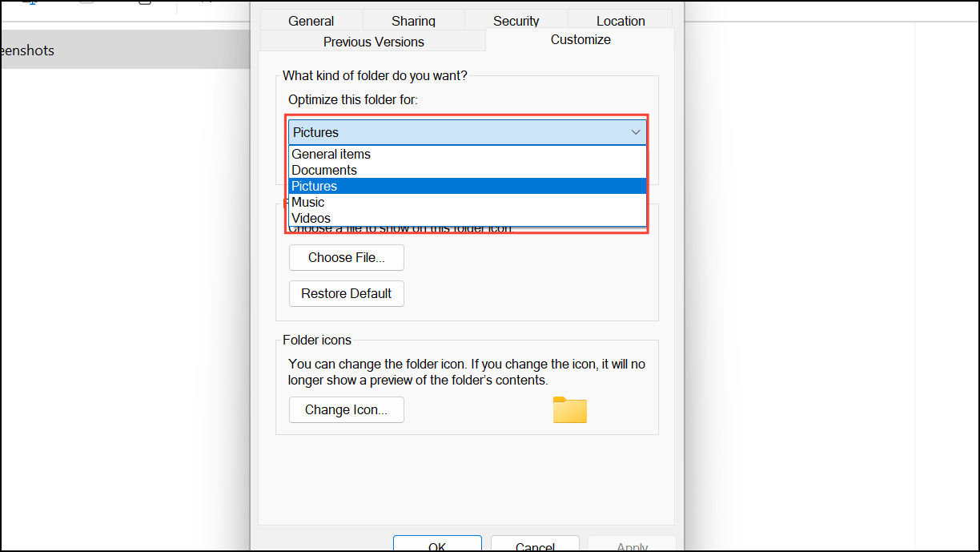Click the 'Choose File...' button

tap(346, 257)
